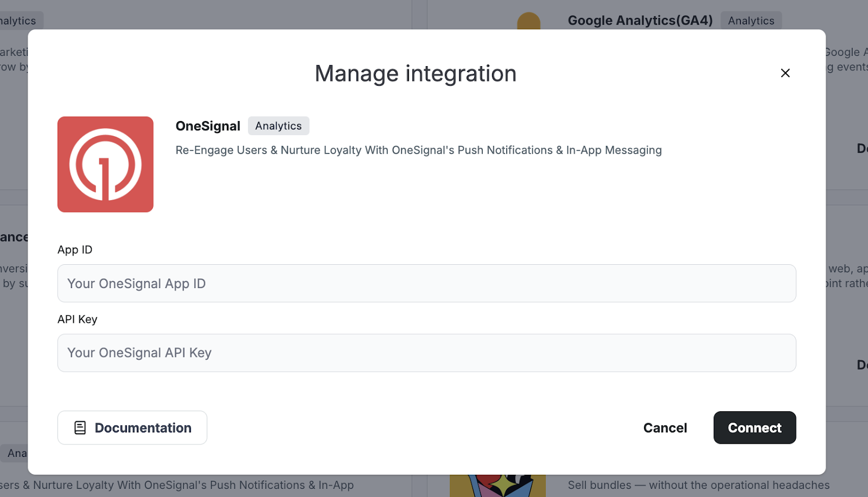Close the Manage integration dialog with X
The height and width of the screenshot is (497, 868).
[x=785, y=73]
